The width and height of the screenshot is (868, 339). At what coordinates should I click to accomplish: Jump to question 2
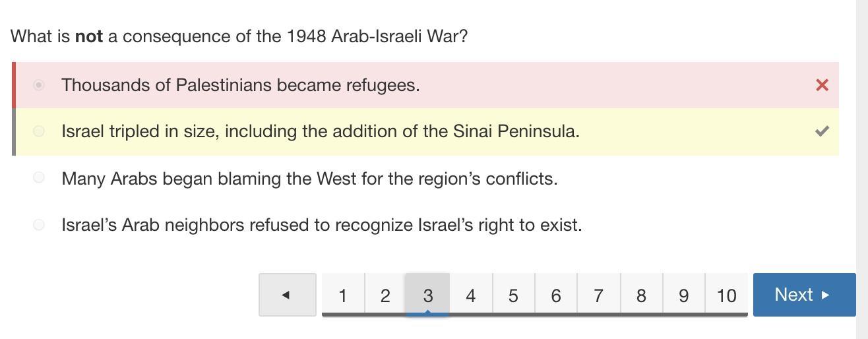[x=385, y=295]
